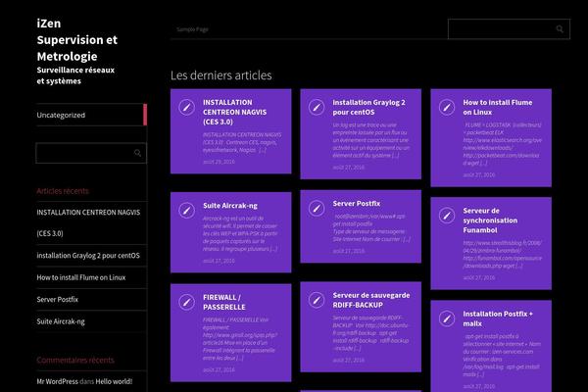The width and height of the screenshot is (588, 392).
Task: Open the Suite Aircrak-ng card title
Action: (x=230, y=206)
